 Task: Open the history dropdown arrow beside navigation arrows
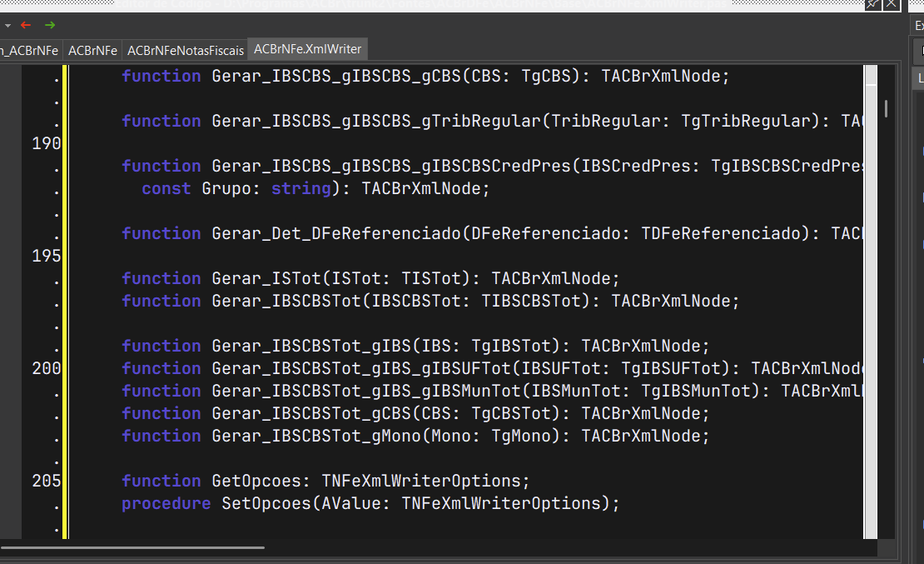[x=7, y=25]
